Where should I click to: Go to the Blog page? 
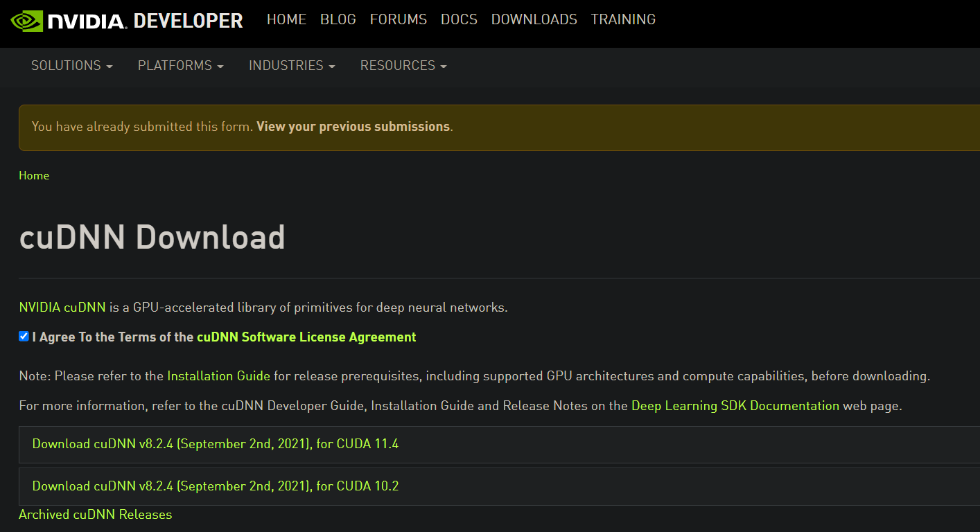pos(338,19)
